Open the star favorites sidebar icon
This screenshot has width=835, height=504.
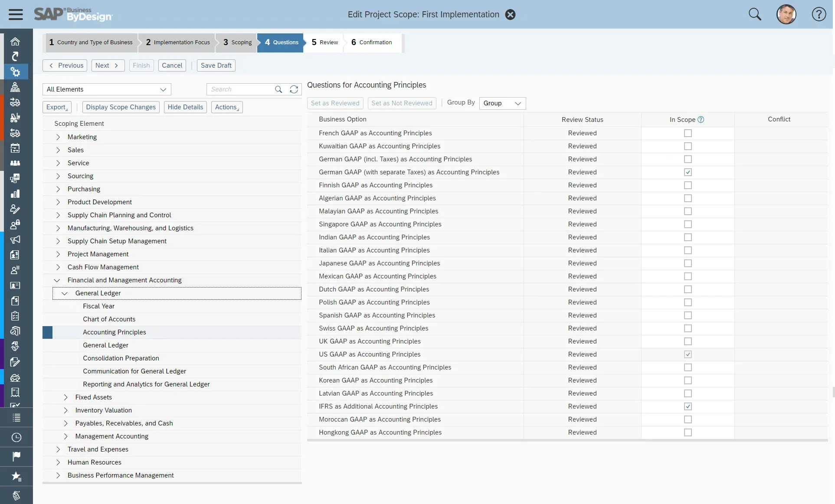click(x=16, y=476)
